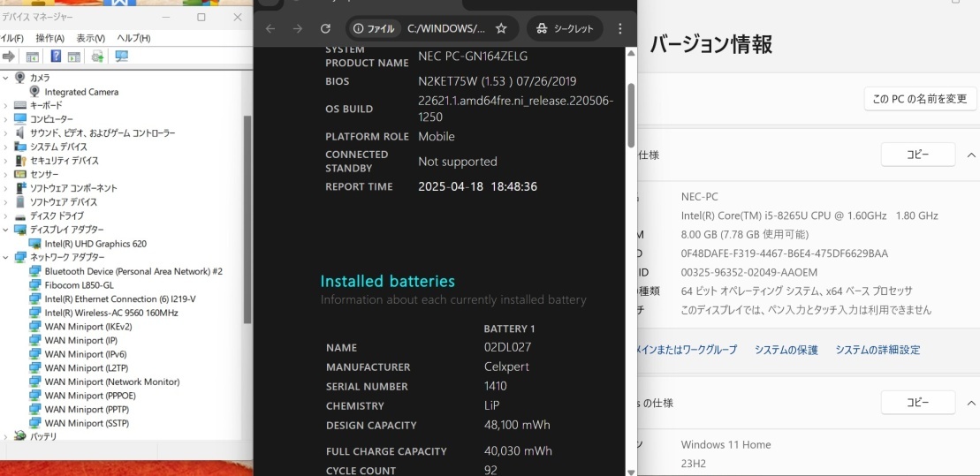Click the battery report scrollbar down arrow

pyautogui.click(x=631, y=471)
